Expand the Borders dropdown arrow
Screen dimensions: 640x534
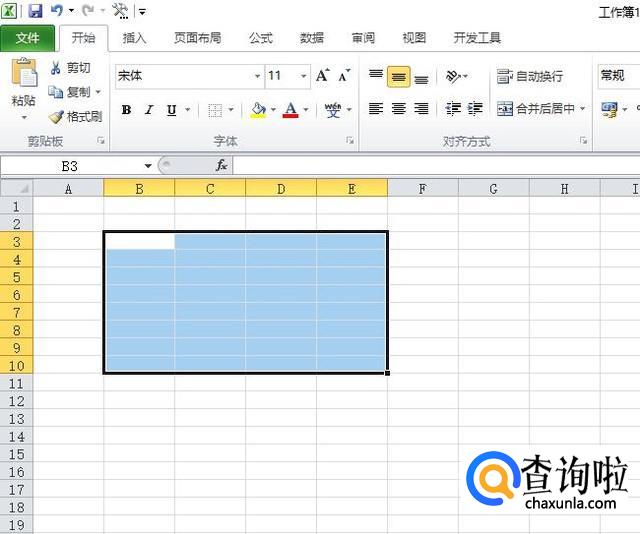point(231,110)
